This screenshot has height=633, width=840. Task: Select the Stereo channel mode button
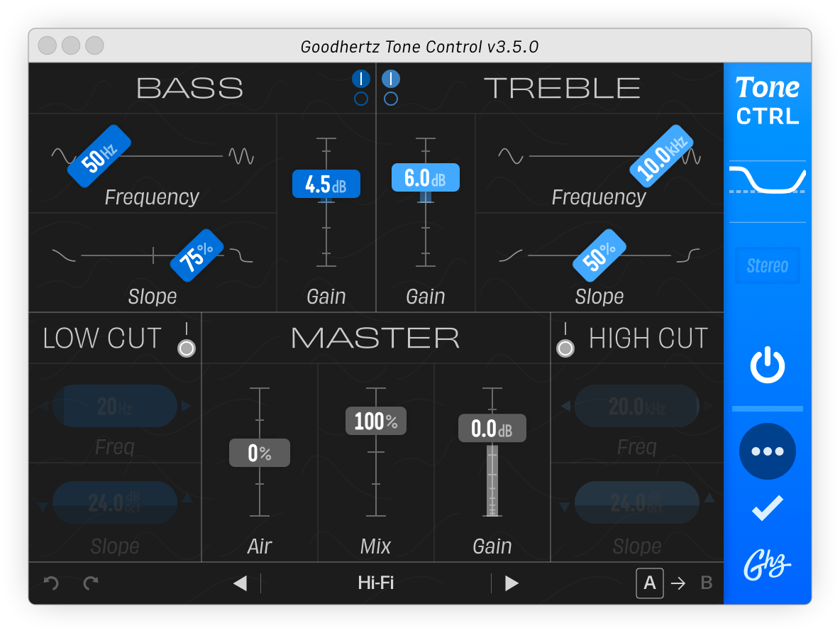point(767,265)
